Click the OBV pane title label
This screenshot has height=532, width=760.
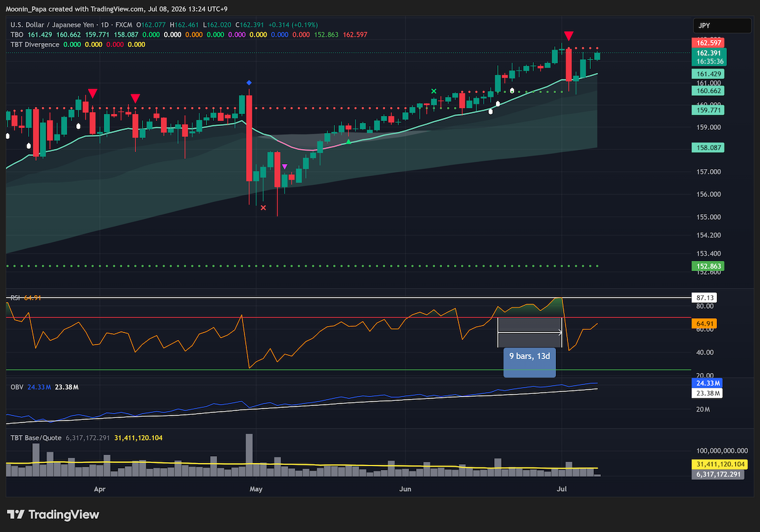tap(16, 386)
